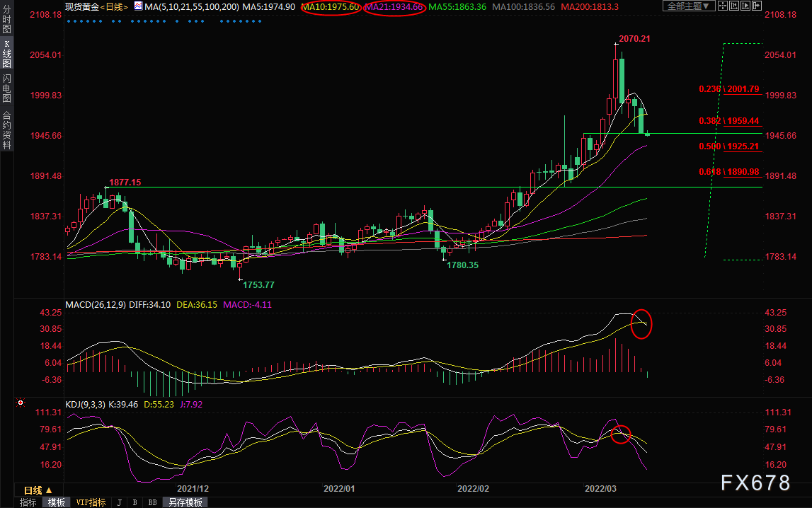Select the 模板 bottom tab
This screenshot has width=812, height=508.
coord(57,502)
